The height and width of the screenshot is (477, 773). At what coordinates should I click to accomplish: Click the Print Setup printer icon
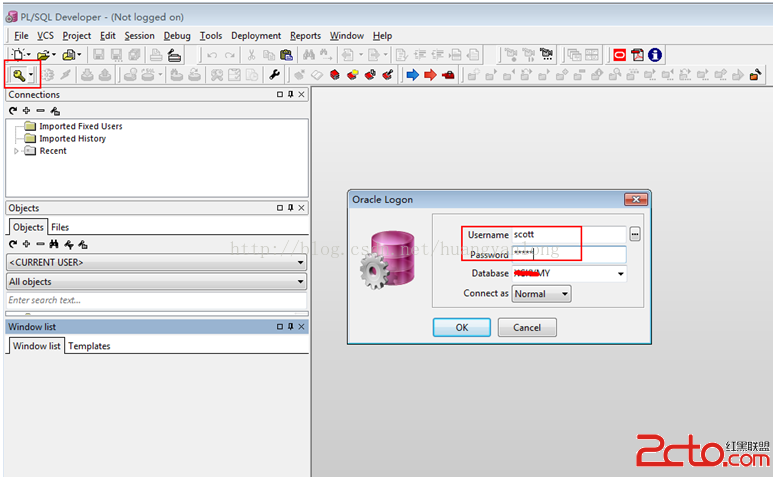tap(174, 55)
